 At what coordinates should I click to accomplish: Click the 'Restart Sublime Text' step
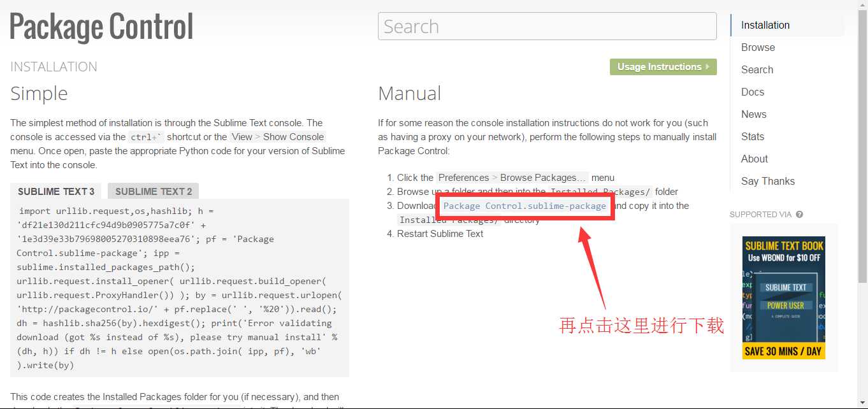[440, 234]
